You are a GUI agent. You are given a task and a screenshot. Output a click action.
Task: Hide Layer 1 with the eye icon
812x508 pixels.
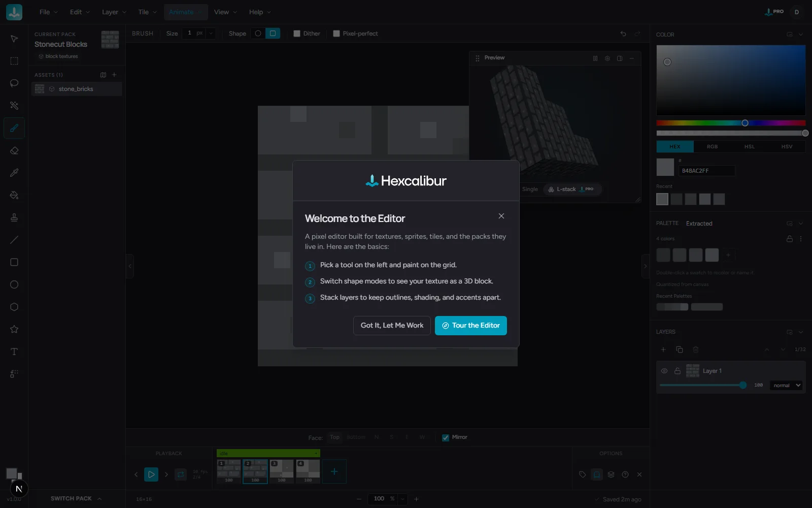coord(664,371)
